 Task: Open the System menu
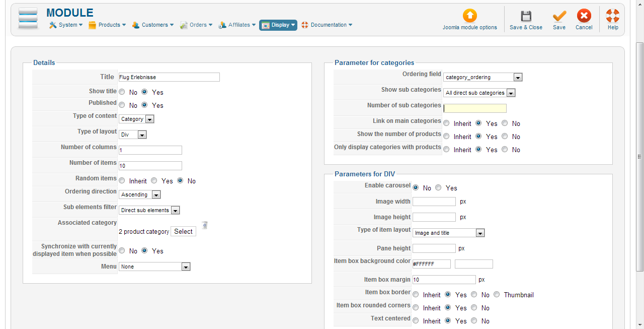click(66, 25)
